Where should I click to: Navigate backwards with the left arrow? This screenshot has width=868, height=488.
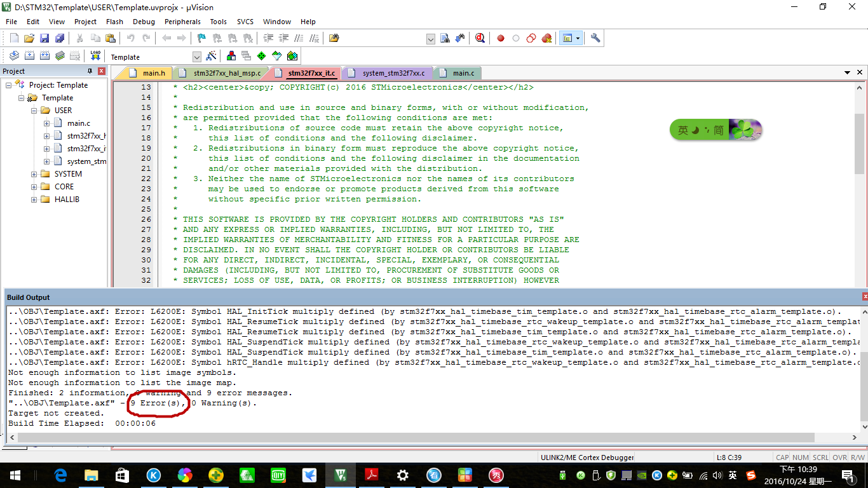(x=166, y=38)
